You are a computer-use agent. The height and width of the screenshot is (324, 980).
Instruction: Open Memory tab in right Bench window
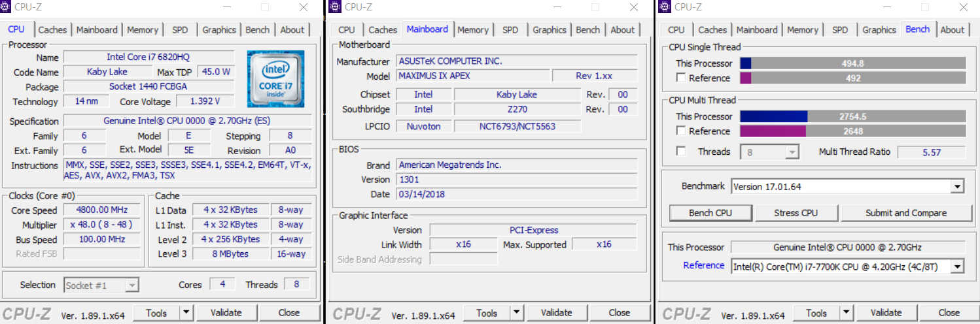[803, 30]
